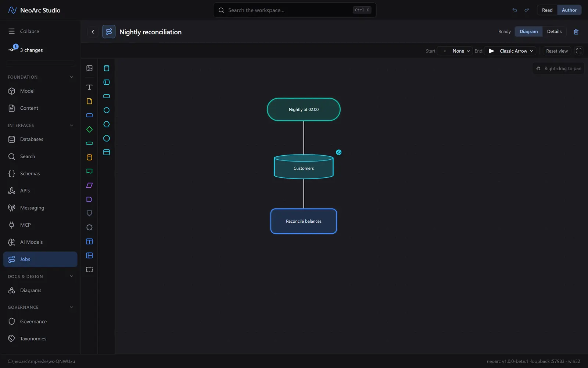Pick the cyan hexagon shape
The width and height of the screenshot is (588, 368).
107,124
